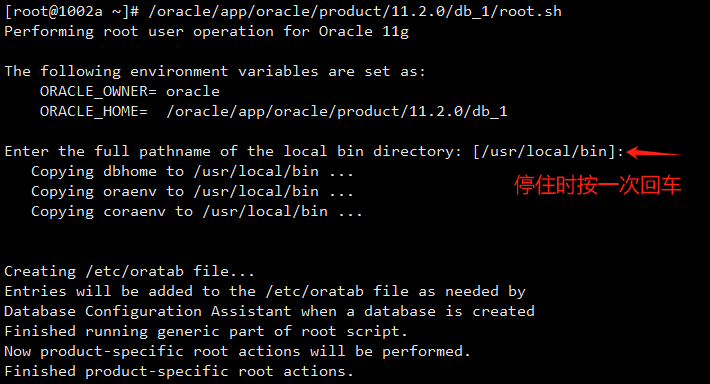Click the [root@1002a ~]# shell prompt

tap(72, 12)
